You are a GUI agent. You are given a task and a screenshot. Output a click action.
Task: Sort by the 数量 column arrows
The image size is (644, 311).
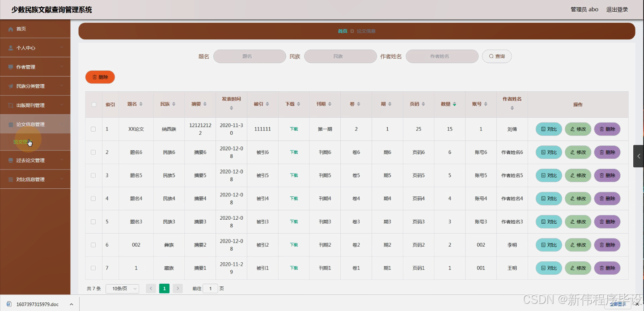pyautogui.click(x=454, y=104)
